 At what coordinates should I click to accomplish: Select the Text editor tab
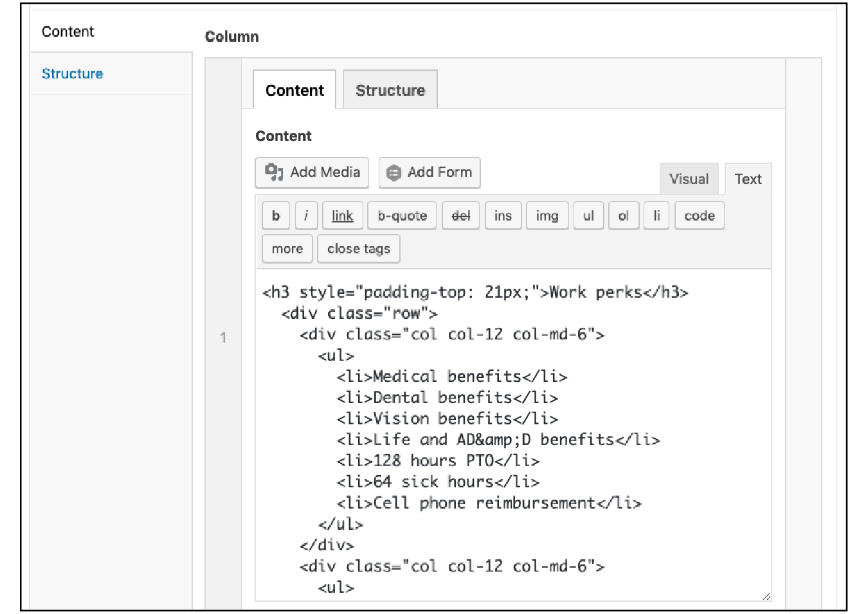coord(748,179)
